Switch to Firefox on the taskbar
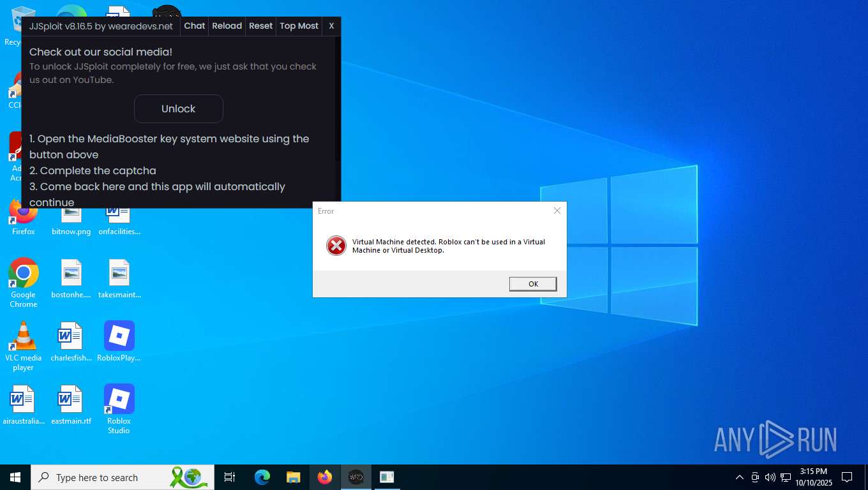Viewport: 868px width, 490px height. pyautogui.click(x=325, y=477)
